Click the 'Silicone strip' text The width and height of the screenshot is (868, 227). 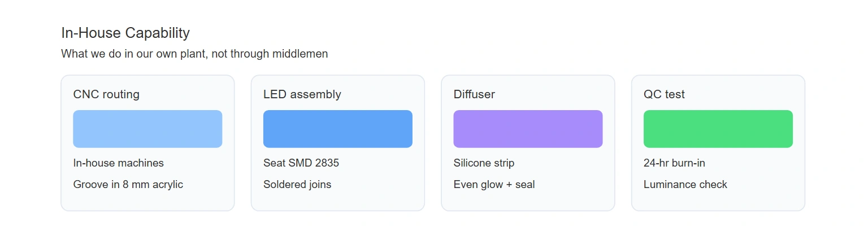[484, 163]
